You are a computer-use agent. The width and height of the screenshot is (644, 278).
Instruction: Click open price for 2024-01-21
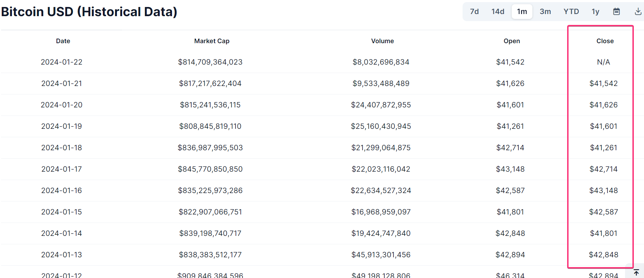pos(510,84)
